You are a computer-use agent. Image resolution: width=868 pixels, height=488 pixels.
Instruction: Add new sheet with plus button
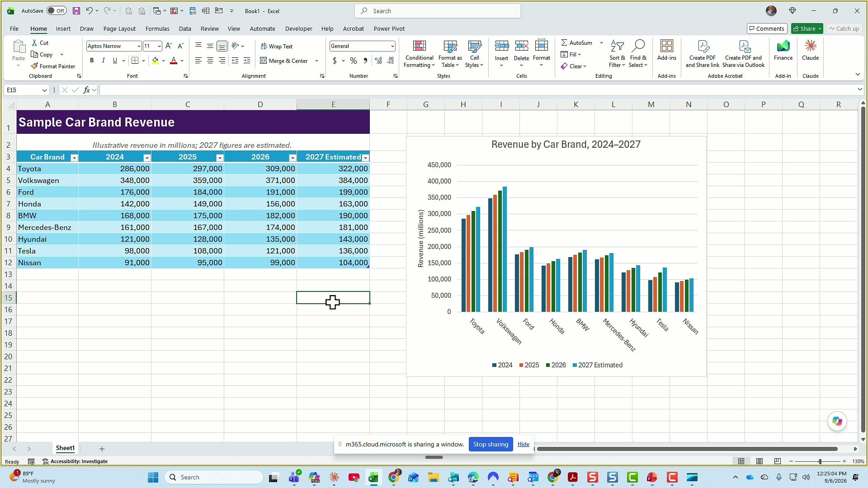point(102,449)
